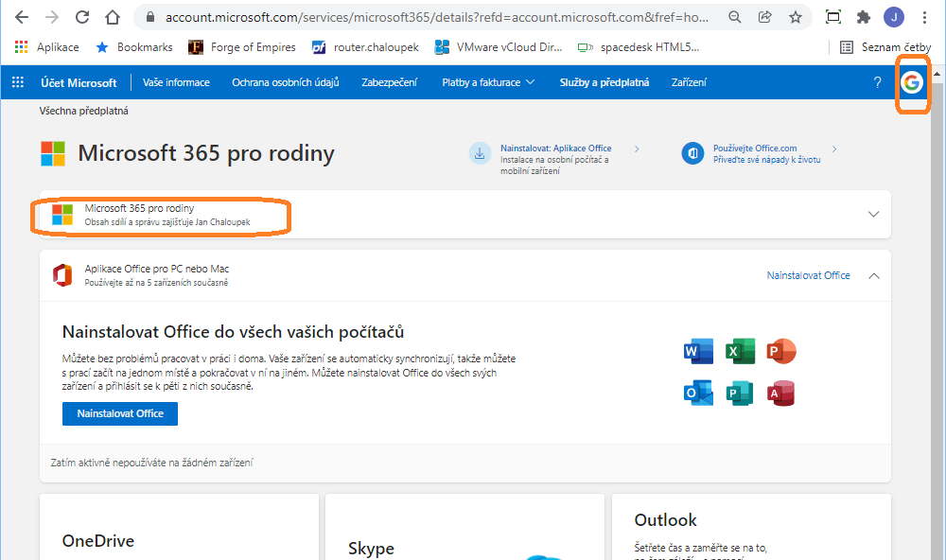This screenshot has width=946, height=560.
Task: Click the address bar URL
Action: pos(437,17)
